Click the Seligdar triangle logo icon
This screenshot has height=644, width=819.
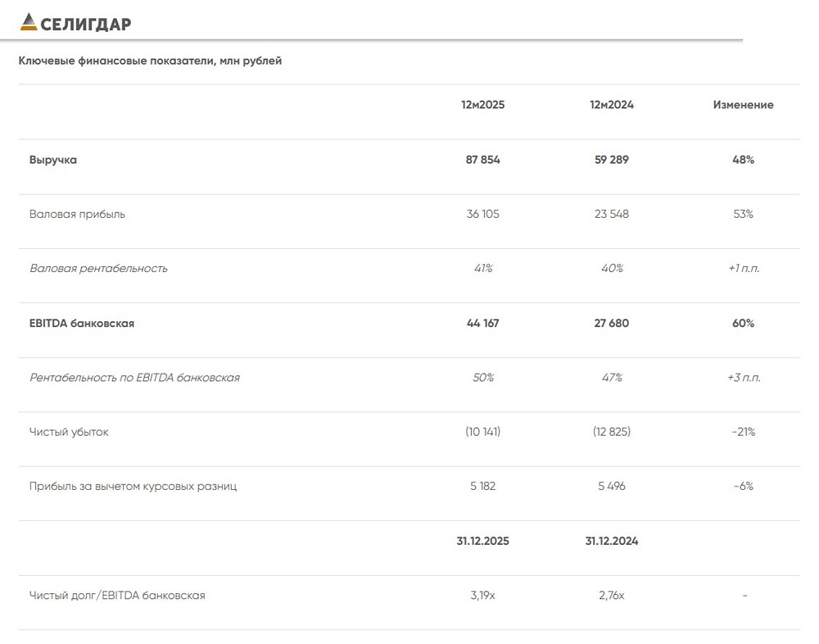28,22
